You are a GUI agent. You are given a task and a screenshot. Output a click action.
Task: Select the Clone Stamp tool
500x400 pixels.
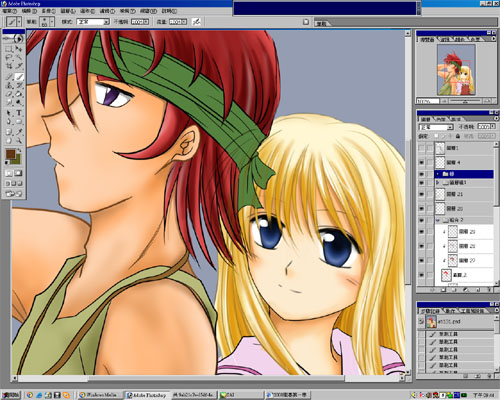[x=9, y=86]
